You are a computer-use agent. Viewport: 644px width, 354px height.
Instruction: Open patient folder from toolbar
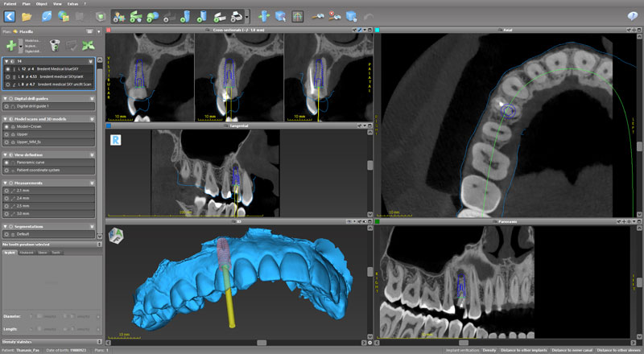pos(27,15)
